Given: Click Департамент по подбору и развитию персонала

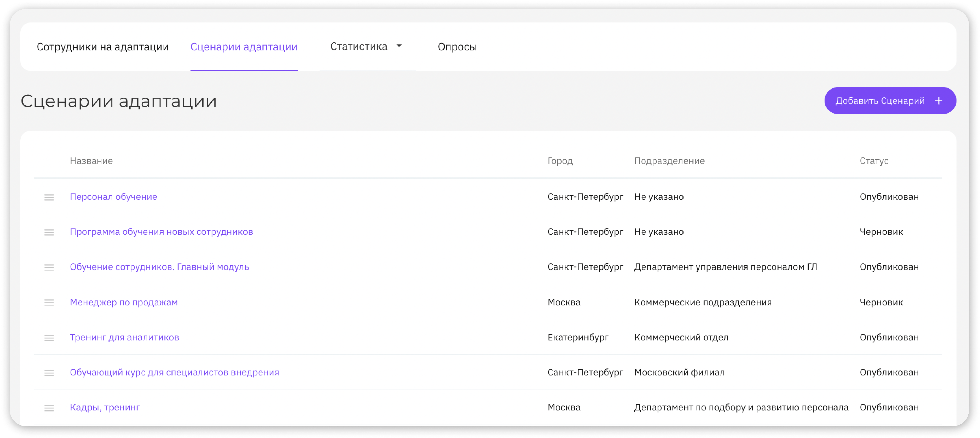Looking at the screenshot, I should pos(741,407).
